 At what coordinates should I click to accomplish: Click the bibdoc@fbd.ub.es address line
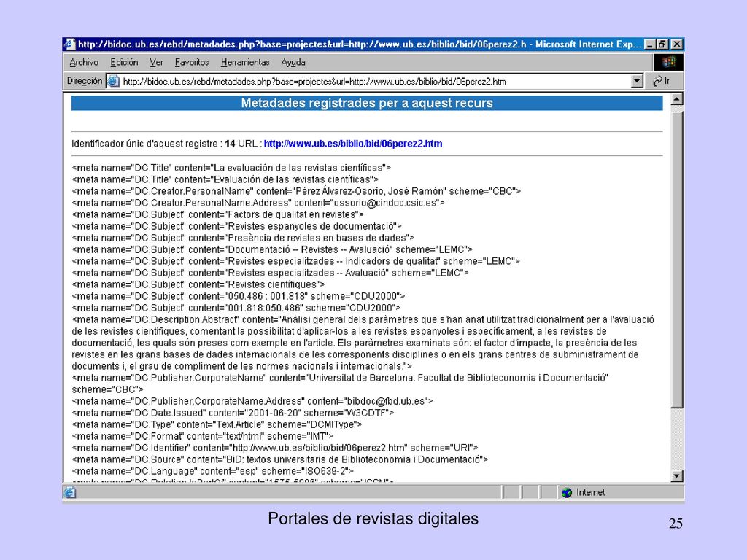pyautogui.click(x=252, y=401)
